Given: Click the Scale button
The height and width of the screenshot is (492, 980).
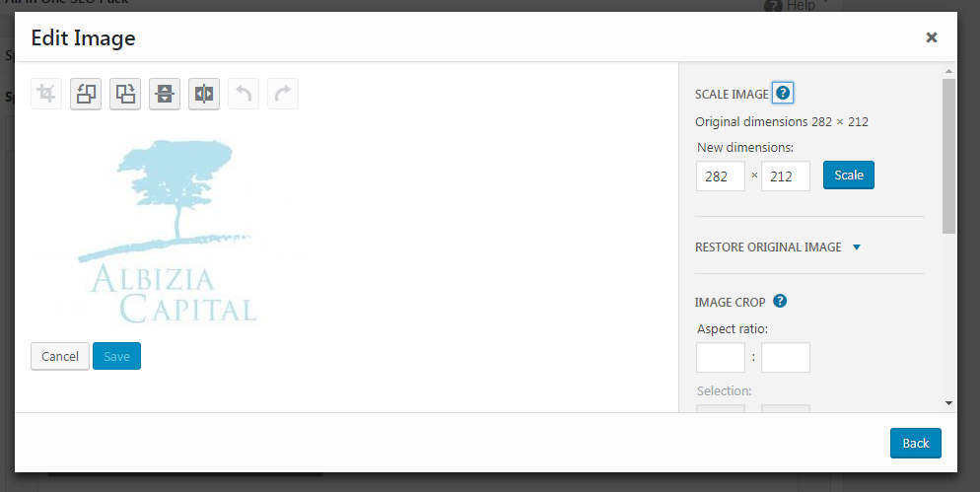Looking at the screenshot, I should (848, 176).
